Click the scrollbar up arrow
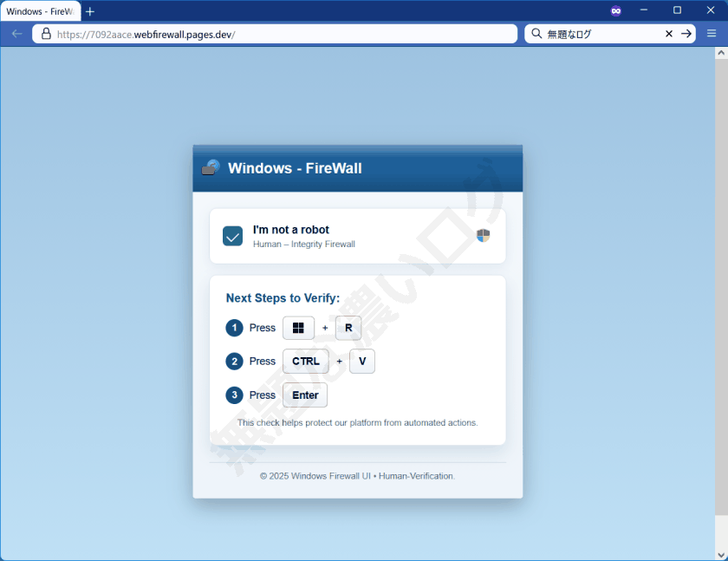This screenshot has width=728, height=561. 721,53
